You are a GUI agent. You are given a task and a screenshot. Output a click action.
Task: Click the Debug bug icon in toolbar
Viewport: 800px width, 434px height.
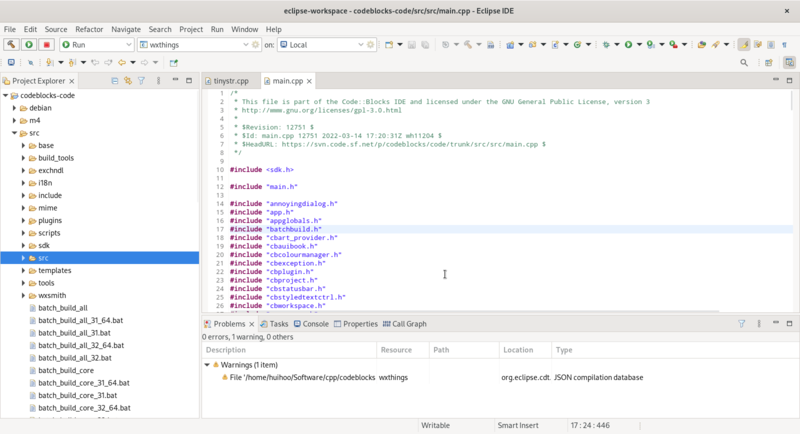tap(607, 45)
